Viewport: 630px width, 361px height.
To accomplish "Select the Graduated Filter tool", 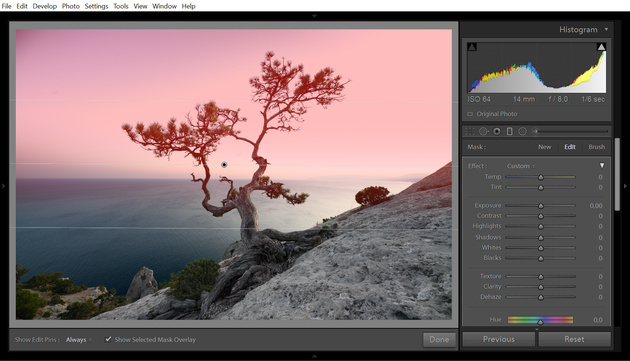I will tap(509, 131).
